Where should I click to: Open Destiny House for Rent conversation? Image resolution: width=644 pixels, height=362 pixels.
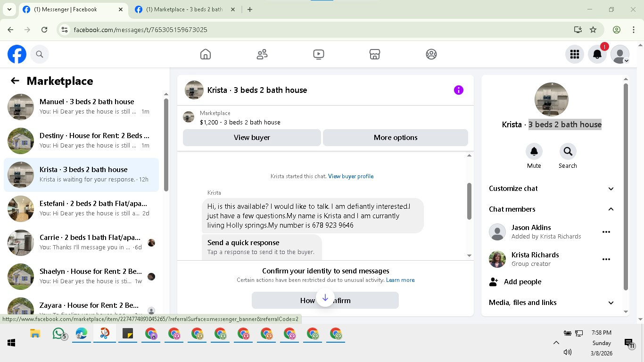click(x=81, y=141)
